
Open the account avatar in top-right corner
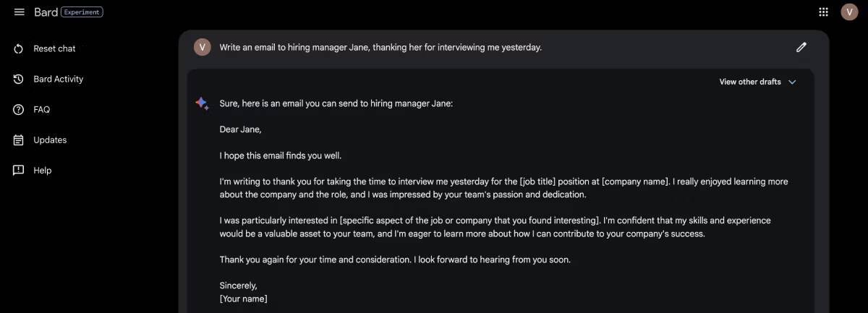(x=849, y=12)
